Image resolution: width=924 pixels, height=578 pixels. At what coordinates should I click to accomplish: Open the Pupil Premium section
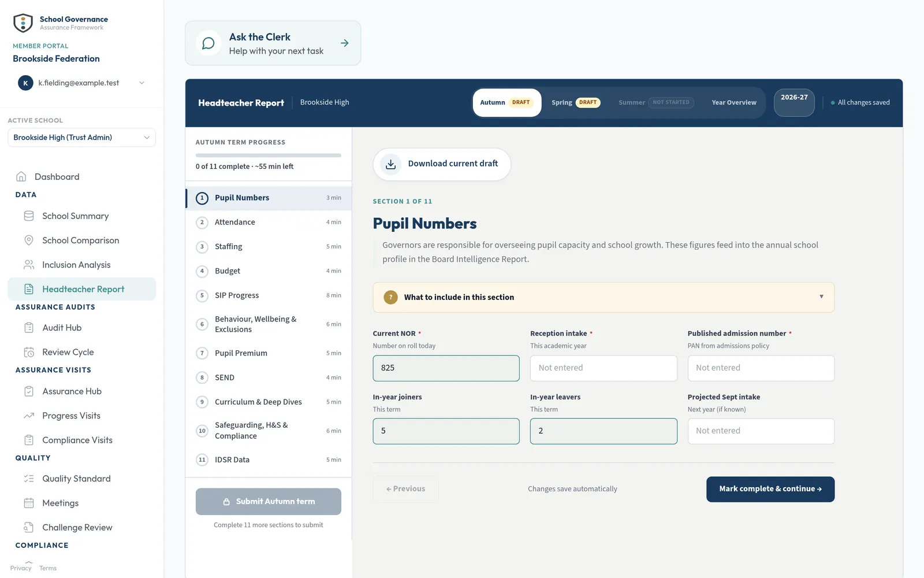(x=269, y=353)
